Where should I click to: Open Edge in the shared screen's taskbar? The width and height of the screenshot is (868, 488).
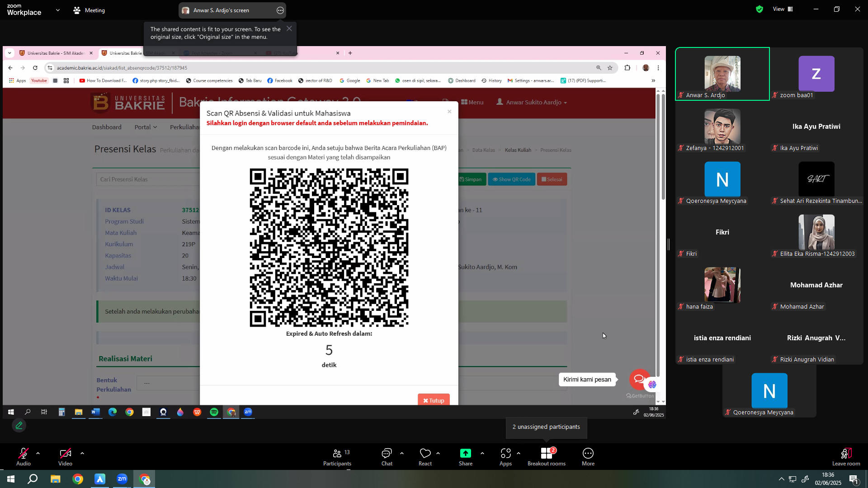coord(113,412)
